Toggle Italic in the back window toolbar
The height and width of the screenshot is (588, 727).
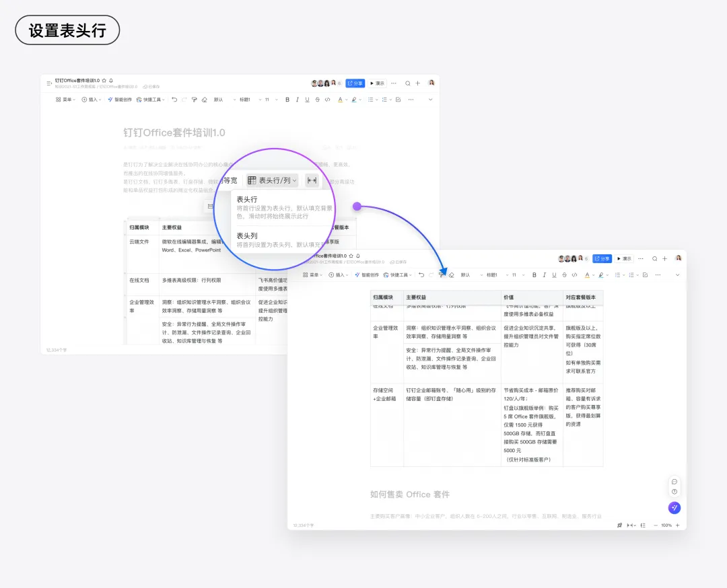coord(298,100)
